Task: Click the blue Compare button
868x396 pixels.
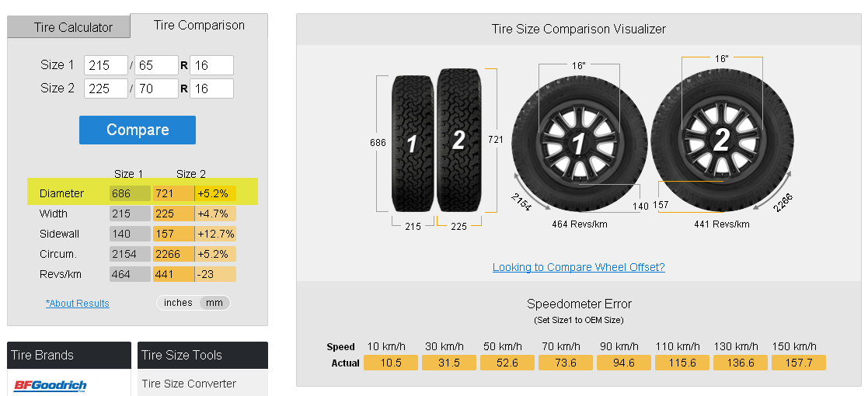Action: pos(138,130)
